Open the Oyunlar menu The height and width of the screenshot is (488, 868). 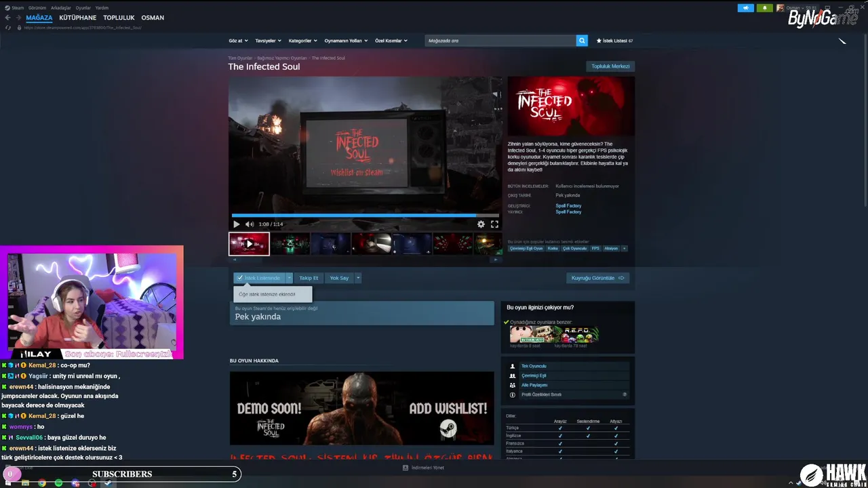(x=83, y=7)
